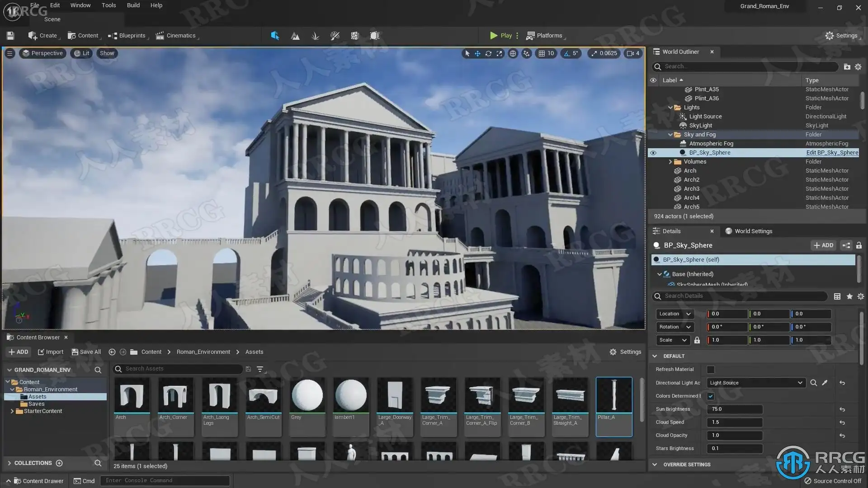868x488 pixels.
Task: Open the Directional Light Actor dropdown
Action: [800, 383]
